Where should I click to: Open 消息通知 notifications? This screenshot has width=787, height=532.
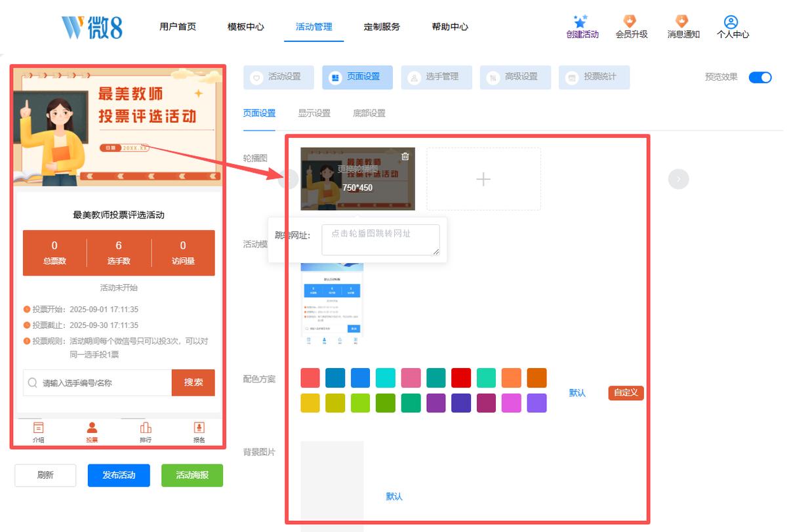tap(683, 27)
